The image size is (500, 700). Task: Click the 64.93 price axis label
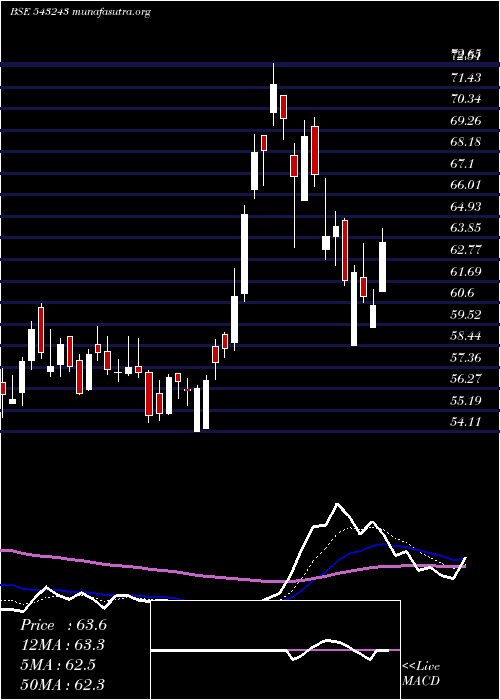pos(466,207)
